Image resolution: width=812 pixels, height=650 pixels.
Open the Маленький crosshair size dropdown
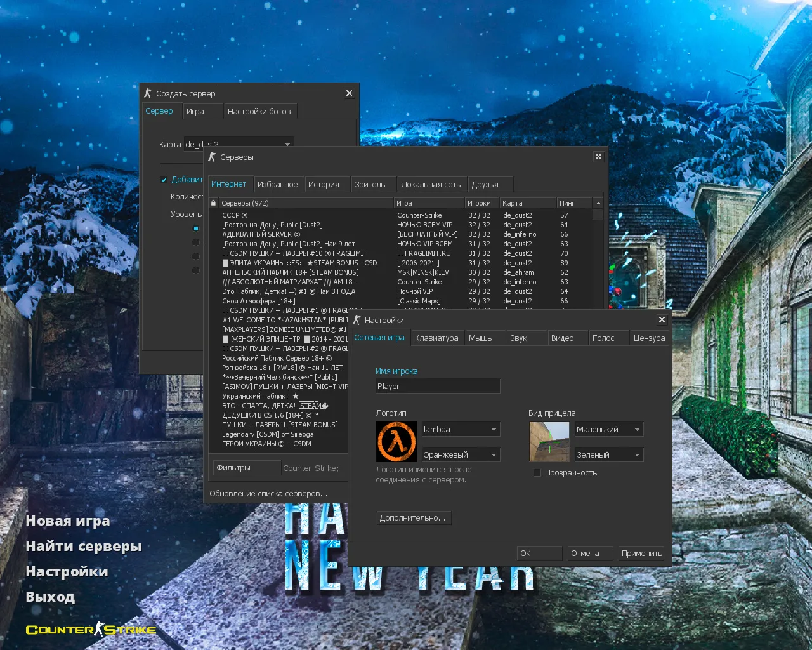click(608, 430)
